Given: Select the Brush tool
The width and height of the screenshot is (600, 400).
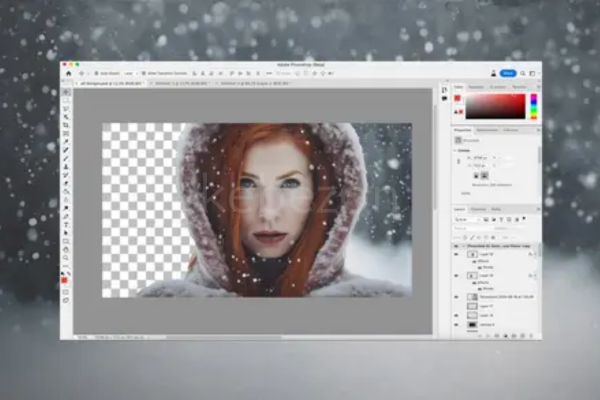Looking at the screenshot, I should click(x=66, y=158).
